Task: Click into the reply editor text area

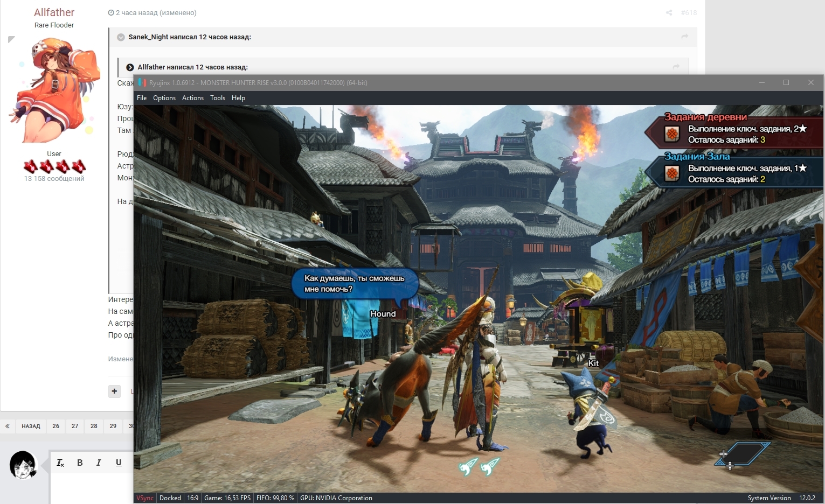Action: (92, 488)
